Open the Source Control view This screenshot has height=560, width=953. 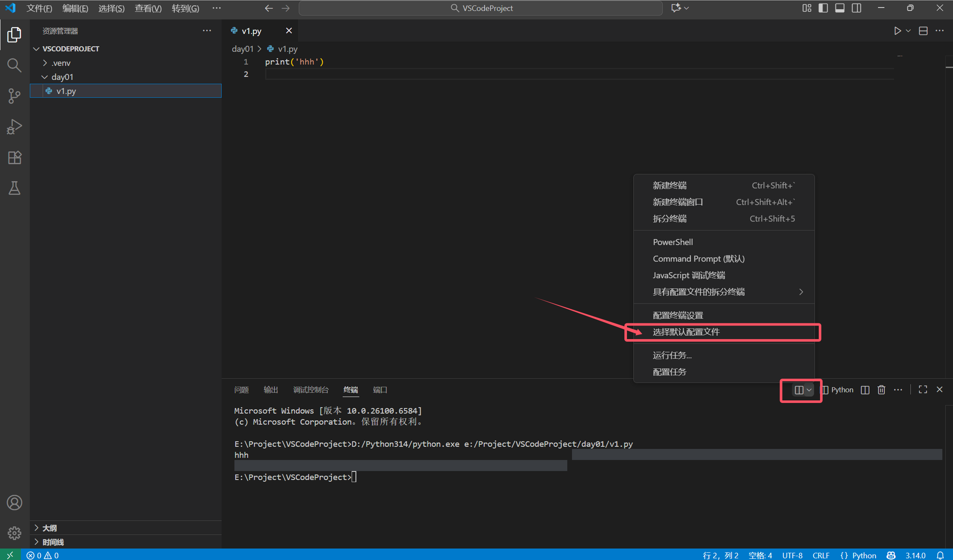pos(14,96)
